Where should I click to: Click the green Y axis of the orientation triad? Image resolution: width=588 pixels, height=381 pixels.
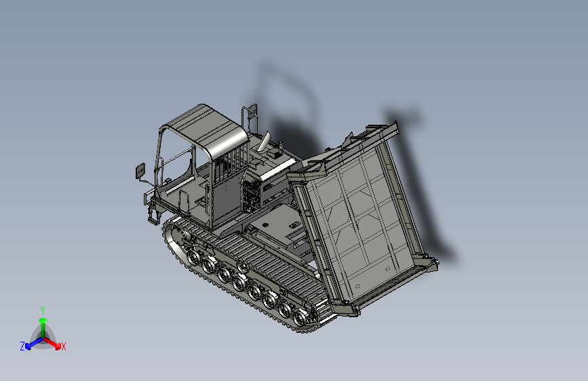point(43,327)
